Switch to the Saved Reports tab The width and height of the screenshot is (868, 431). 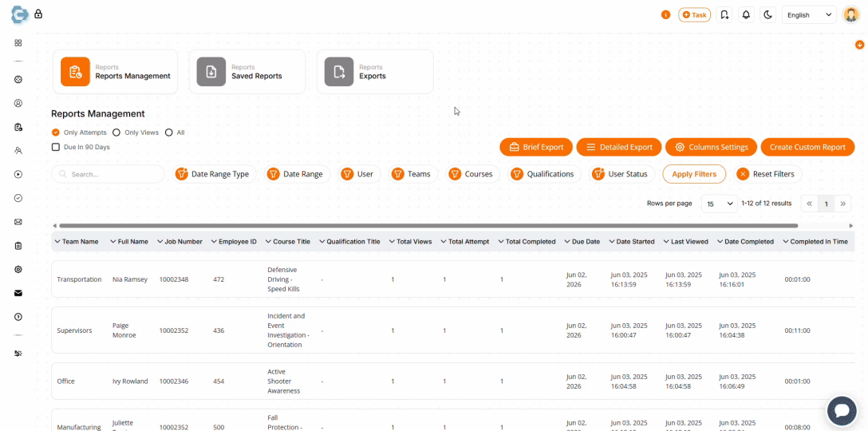click(247, 72)
